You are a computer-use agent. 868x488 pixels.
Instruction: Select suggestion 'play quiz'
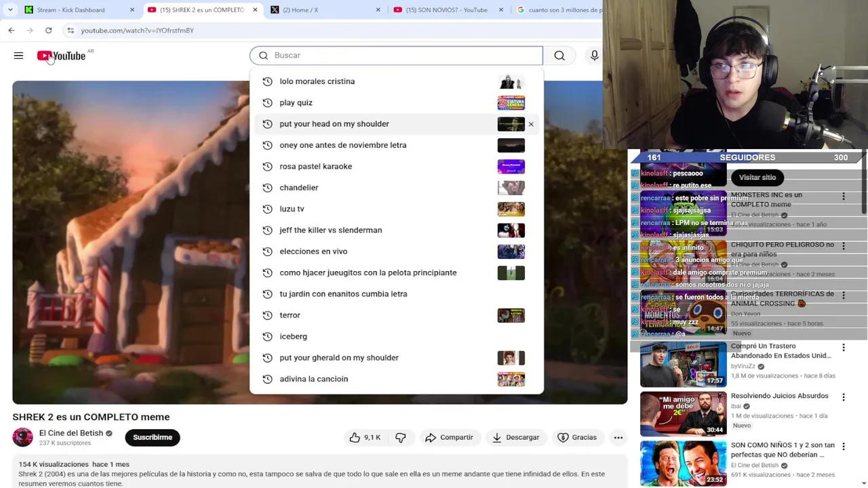click(397, 102)
